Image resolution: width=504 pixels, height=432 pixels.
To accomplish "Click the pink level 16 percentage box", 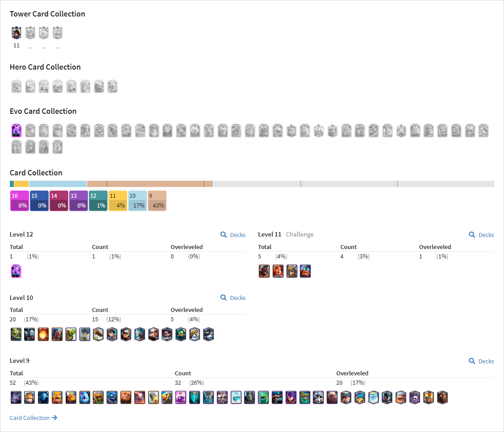I will (20, 201).
